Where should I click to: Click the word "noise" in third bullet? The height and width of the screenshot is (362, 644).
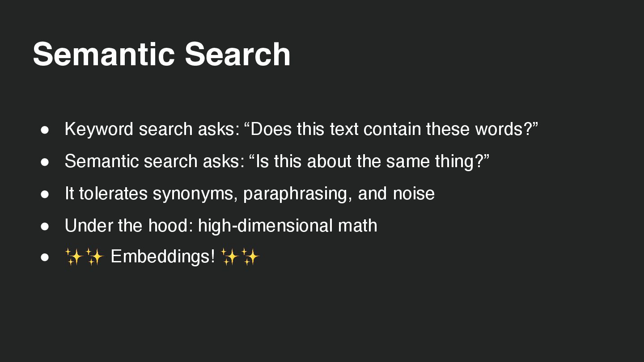point(414,194)
